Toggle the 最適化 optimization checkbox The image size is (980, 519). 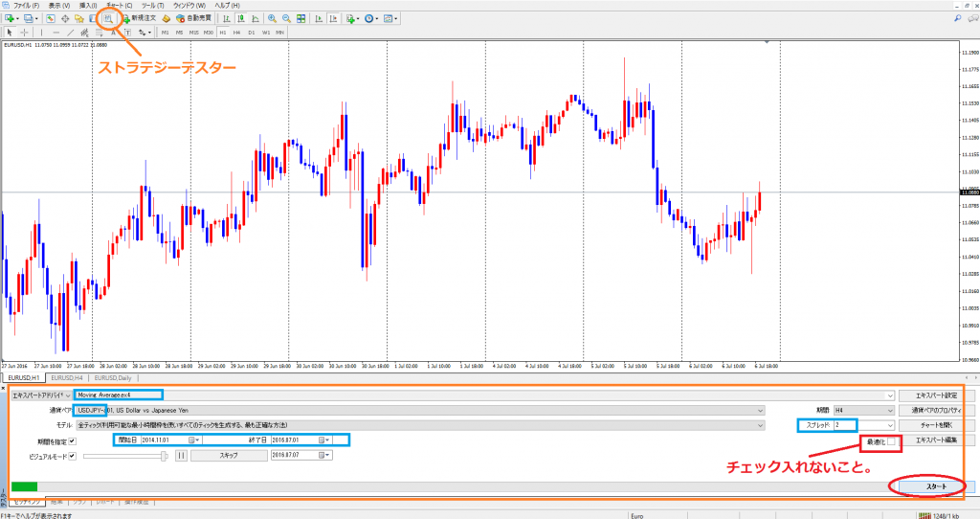(892, 441)
